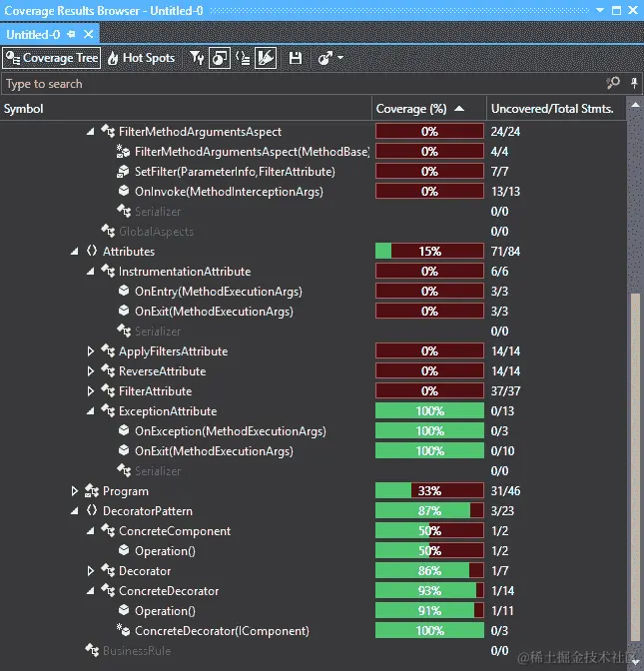Expand the Program node
The image size is (644, 671).
pyautogui.click(x=75, y=491)
